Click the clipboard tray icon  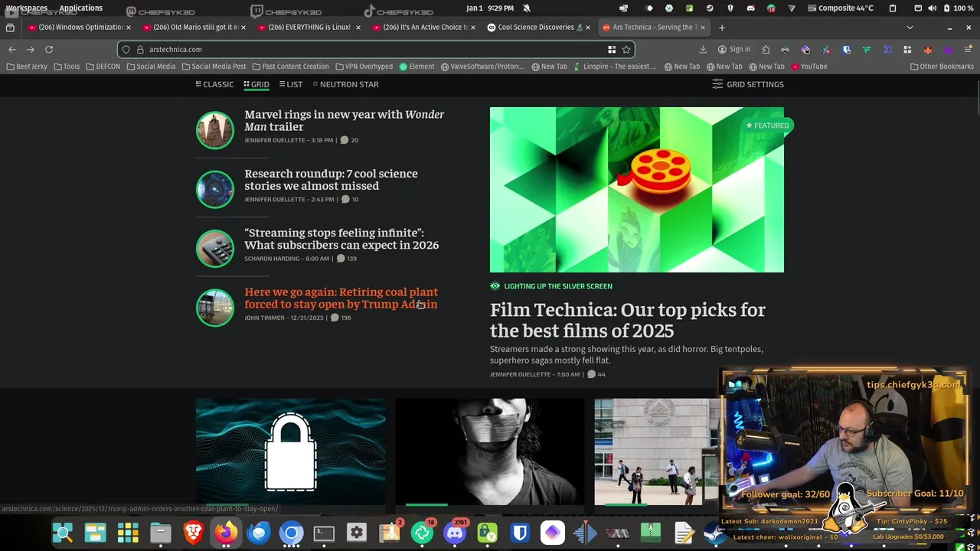(x=893, y=8)
